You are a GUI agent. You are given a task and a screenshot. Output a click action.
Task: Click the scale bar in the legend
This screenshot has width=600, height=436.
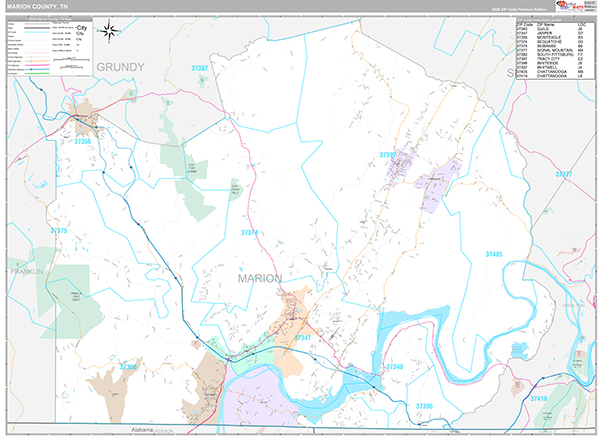(72, 62)
